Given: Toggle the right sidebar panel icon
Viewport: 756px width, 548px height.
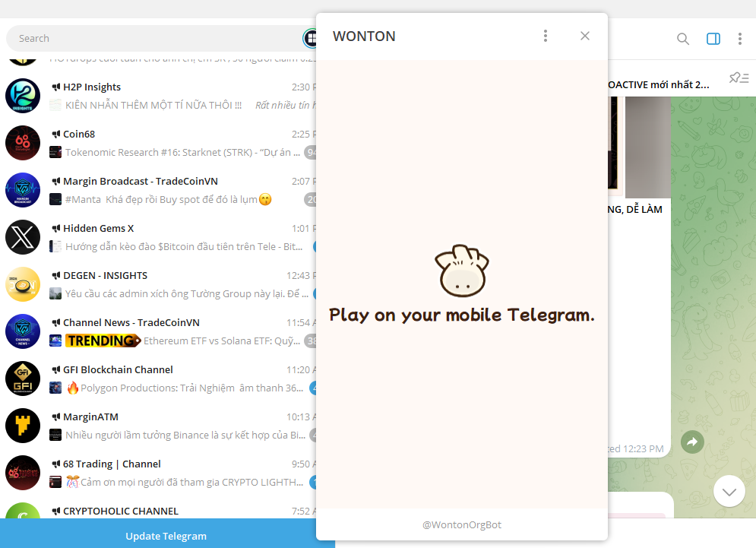Looking at the screenshot, I should coord(713,39).
